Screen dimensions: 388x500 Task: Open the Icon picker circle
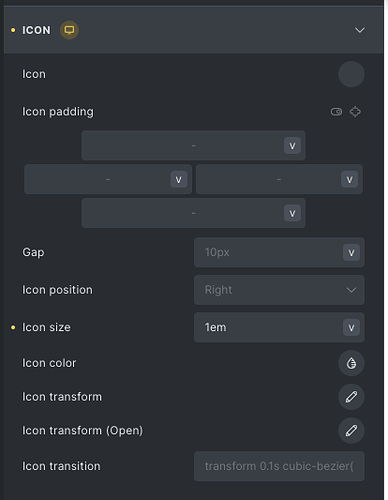click(x=351, y=74)
